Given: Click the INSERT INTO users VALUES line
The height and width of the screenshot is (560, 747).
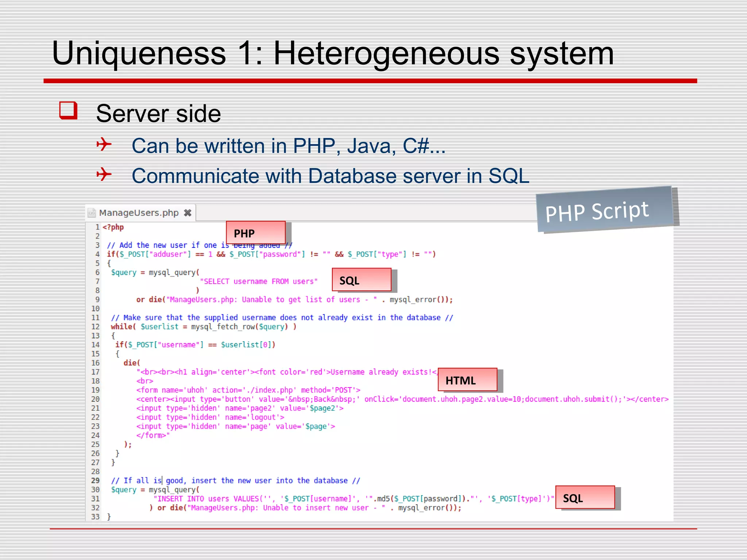Looking at the screenshot, I should tap(354, 499).
